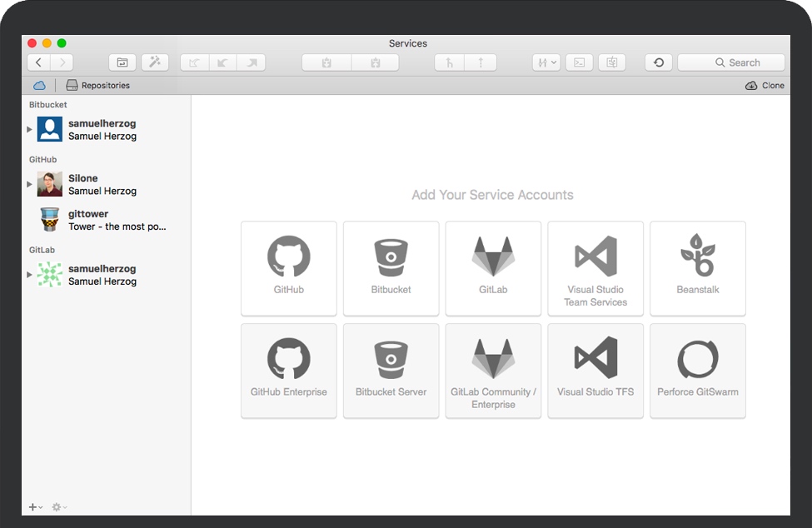Expand the GitLab samuelherzog account
812x528 pixels.
pyautogui.click(x=30, y=275)
